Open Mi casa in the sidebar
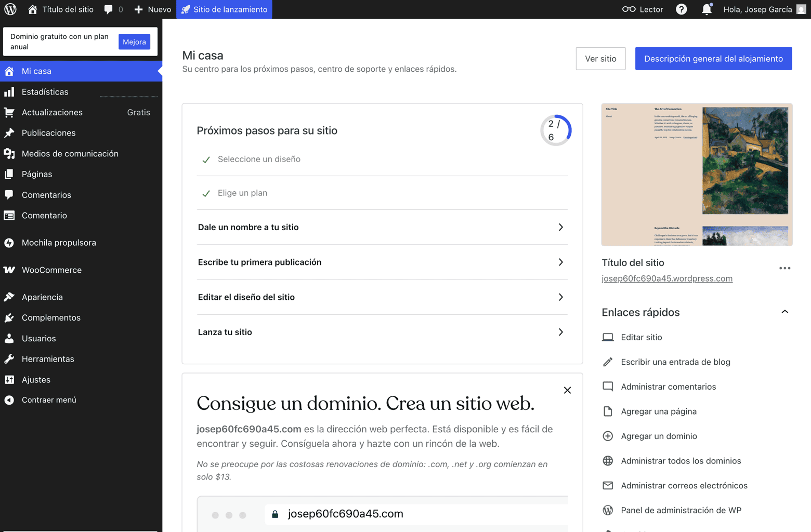Viewport: 811px width, 532px height. [x=81, y=71]
